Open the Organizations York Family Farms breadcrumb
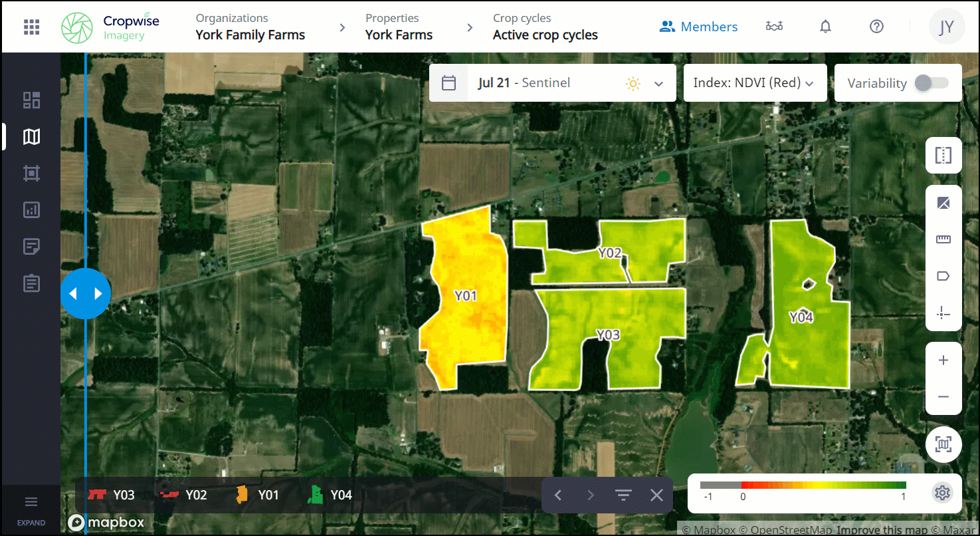The width and height of the screenshot is (980, 536). 250,27
